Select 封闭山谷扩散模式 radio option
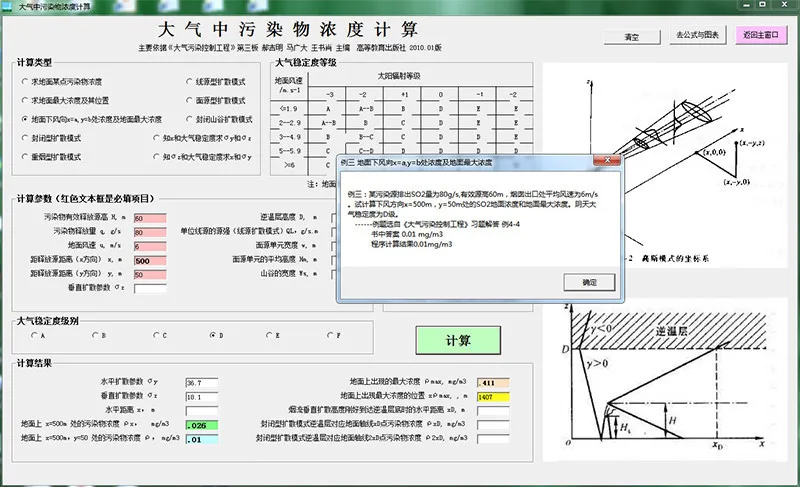The image size is (800, 487). pos(219,119)
